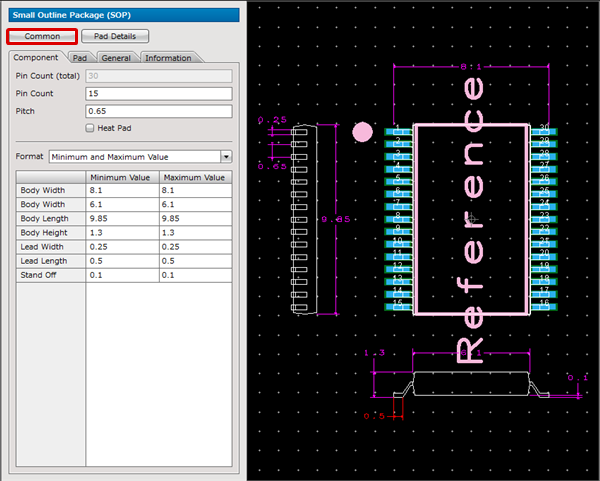This screenshot has width=600, height=481.
Task: Switch to the Pad tab
Action: [79, 58]
